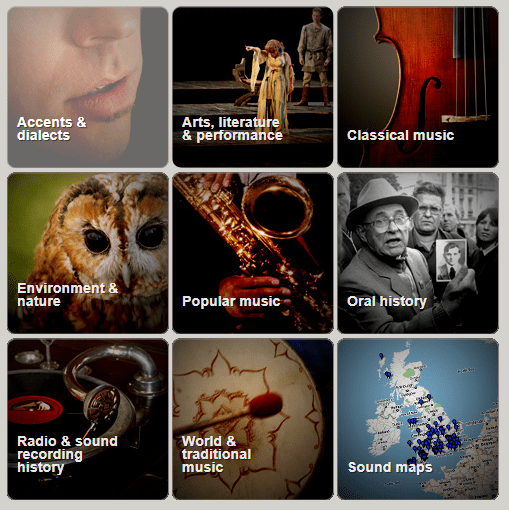509x510 pixels.
Task: Follow the "Sound maps" text link
Action: click(x=390, y=467)
